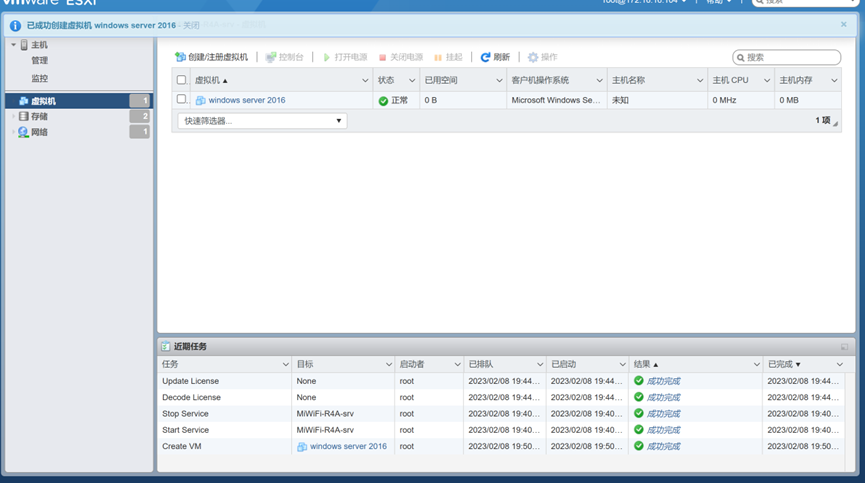Image resolution: width=865 pixels, height=483 pixels.
Task: Click 'MiWiFi-R4A-srv' target in Start Service row
Action: tap(325, 430)
